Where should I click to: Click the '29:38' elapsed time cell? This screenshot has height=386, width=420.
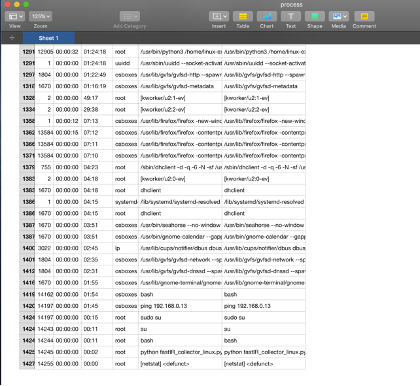pyautogui.click(x=97, y=109)
